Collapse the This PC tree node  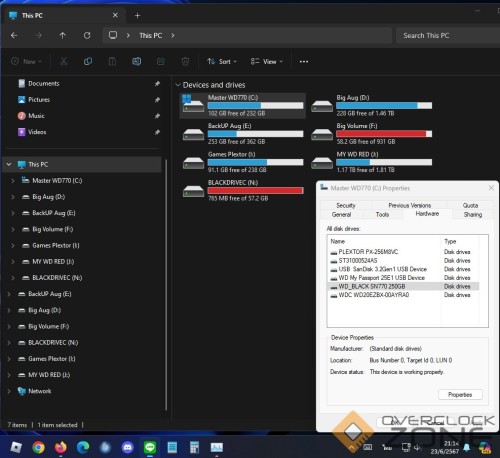point(9,164)
